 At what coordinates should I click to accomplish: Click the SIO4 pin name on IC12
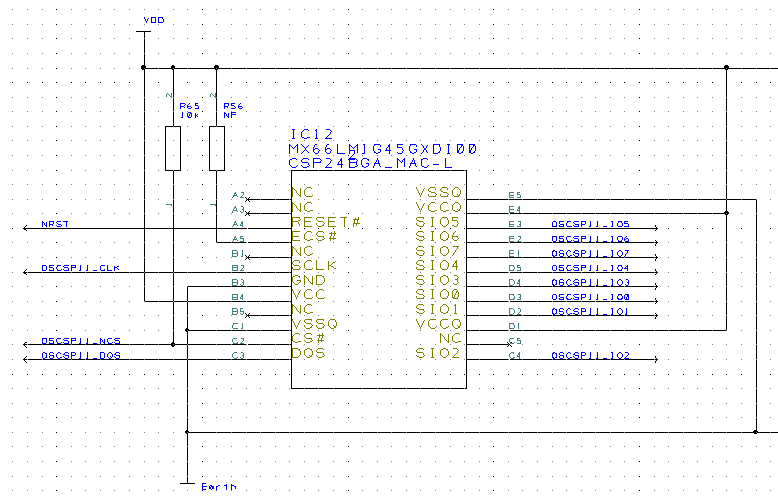438,265
